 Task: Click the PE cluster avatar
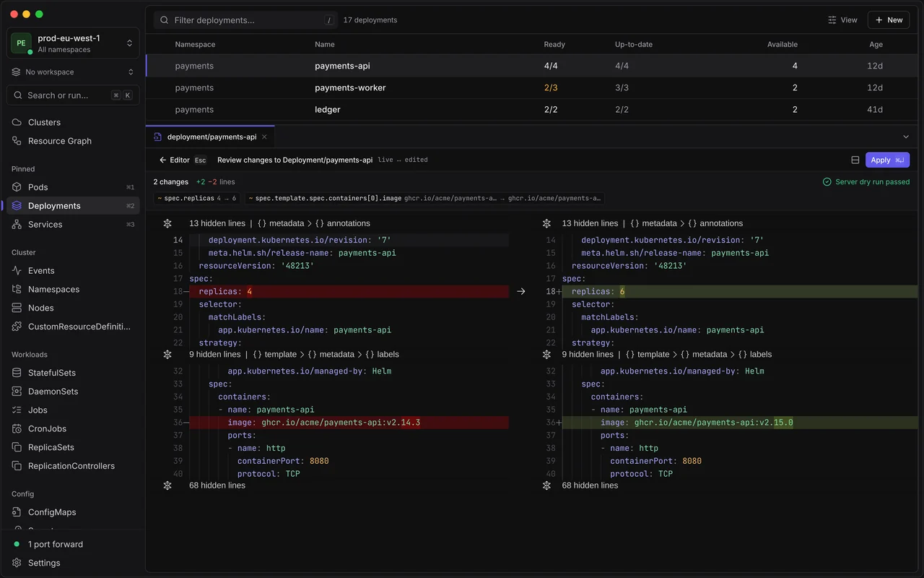(x=21, y=43)
